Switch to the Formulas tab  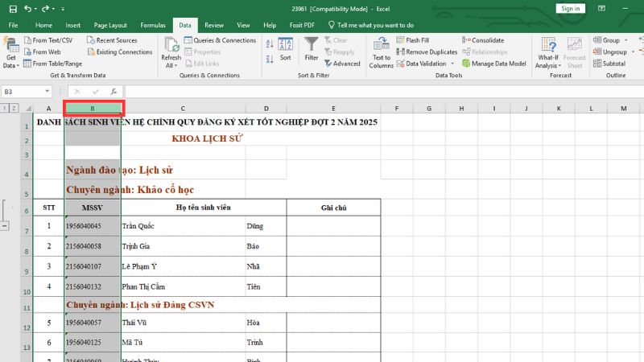(x=153, y=25)
